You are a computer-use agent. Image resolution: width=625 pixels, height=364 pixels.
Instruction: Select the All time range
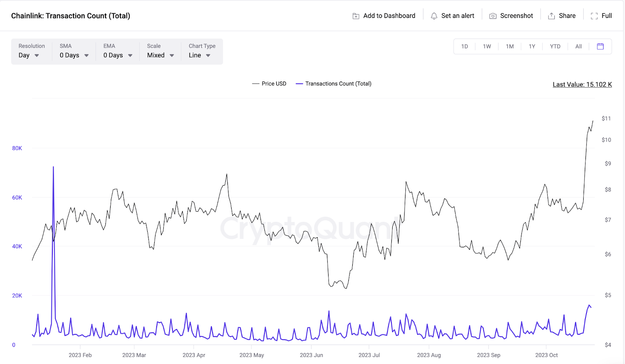point(579,46)
